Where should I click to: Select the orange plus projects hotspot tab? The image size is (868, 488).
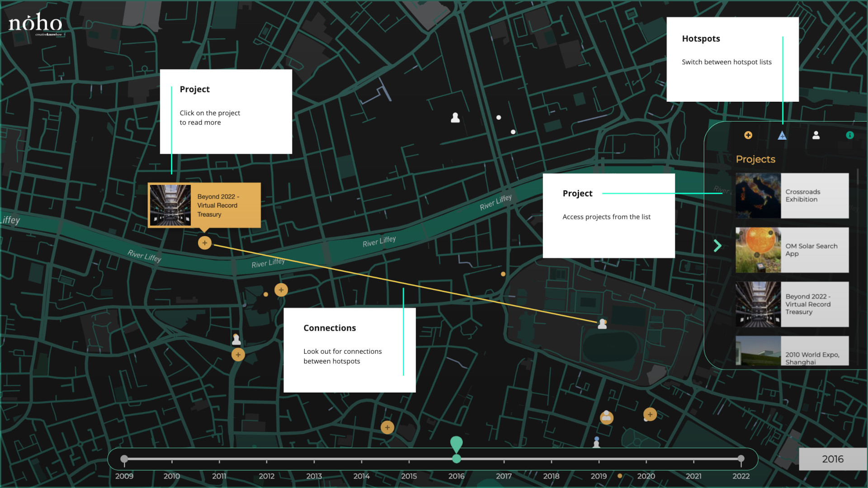pyautogui.click(x=748, y=135)
